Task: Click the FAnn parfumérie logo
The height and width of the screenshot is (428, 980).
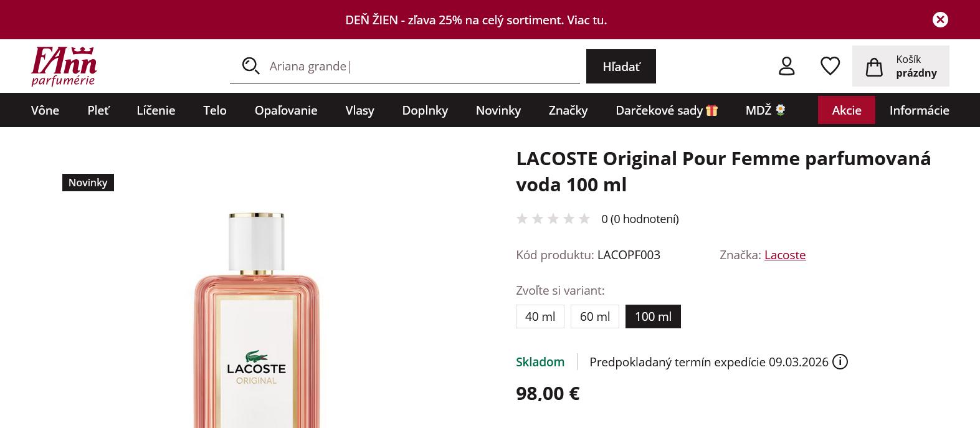Action: pos(64,66)
